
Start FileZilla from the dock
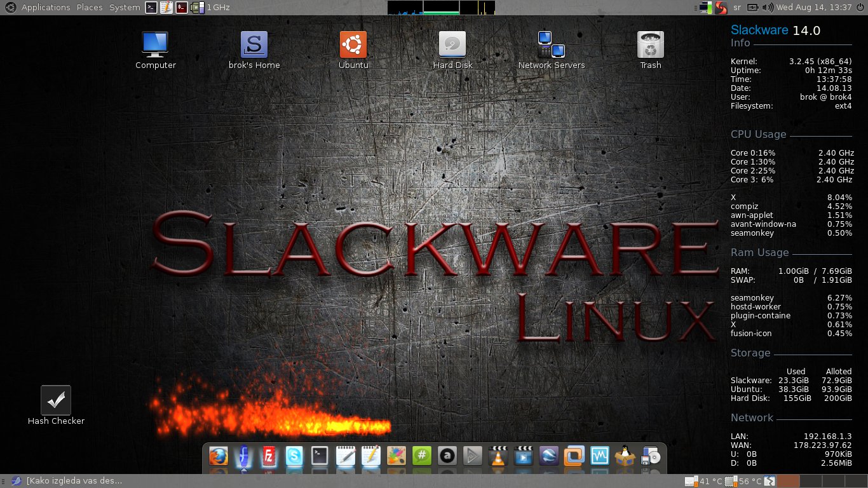click(x=268, y=456)
